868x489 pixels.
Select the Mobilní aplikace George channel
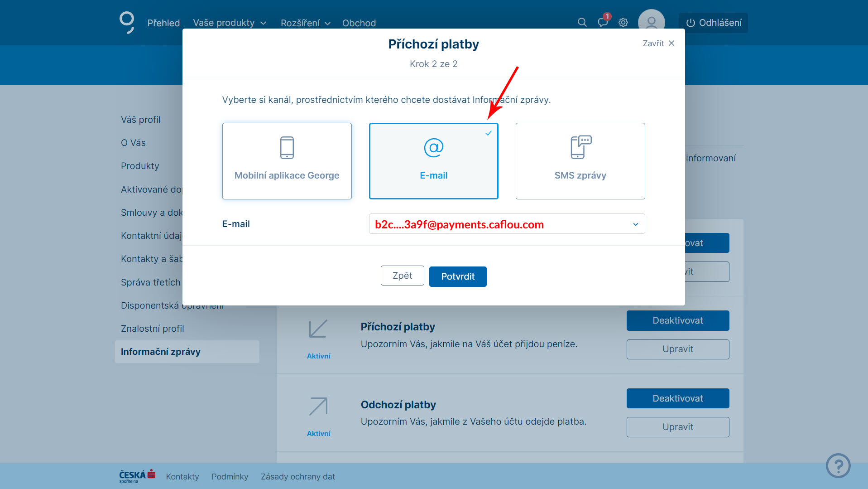(287, 161)
